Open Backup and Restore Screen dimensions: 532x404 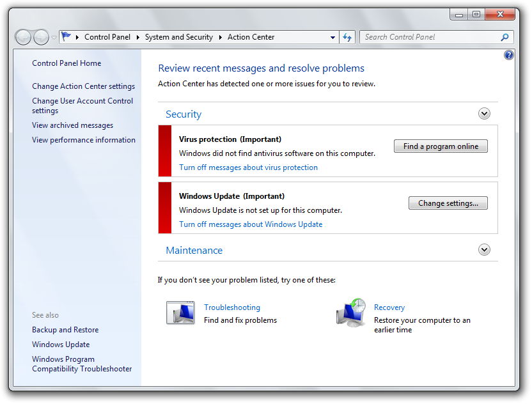(65, 330)
